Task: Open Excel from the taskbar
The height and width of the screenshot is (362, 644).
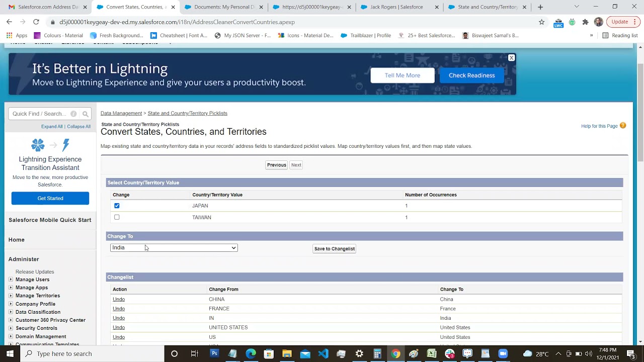Action: click(x=432, y=353)
